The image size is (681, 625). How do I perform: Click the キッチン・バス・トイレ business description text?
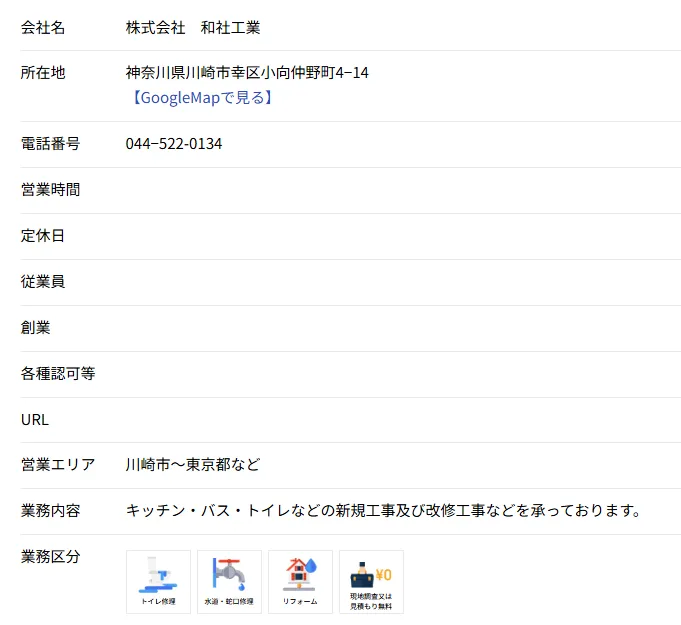[382, 511]
